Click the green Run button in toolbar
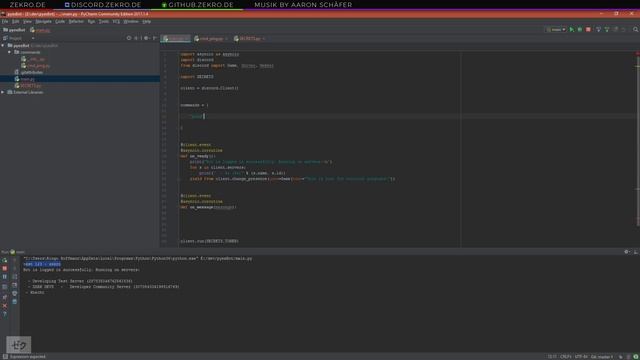The width and height of the screenshot is (640, 360). pyautogui.click(x=571, y=29)
